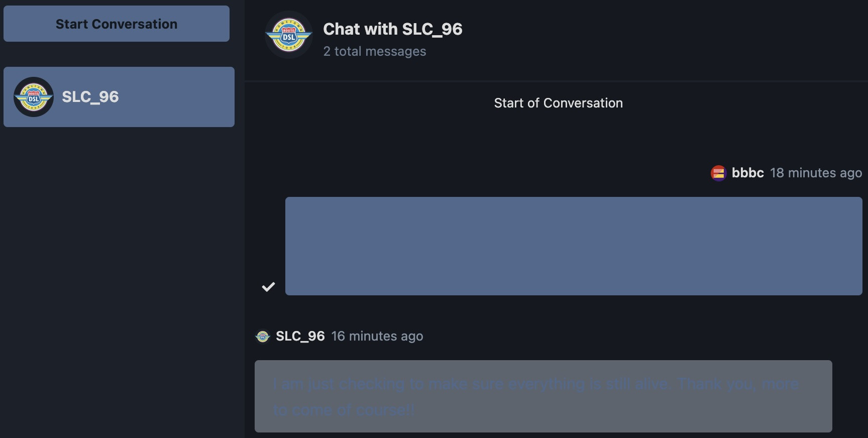Open the small SLC_96 avatar above the reply
The height and width of the screenshot is (438, 868).
click(263, 336)
